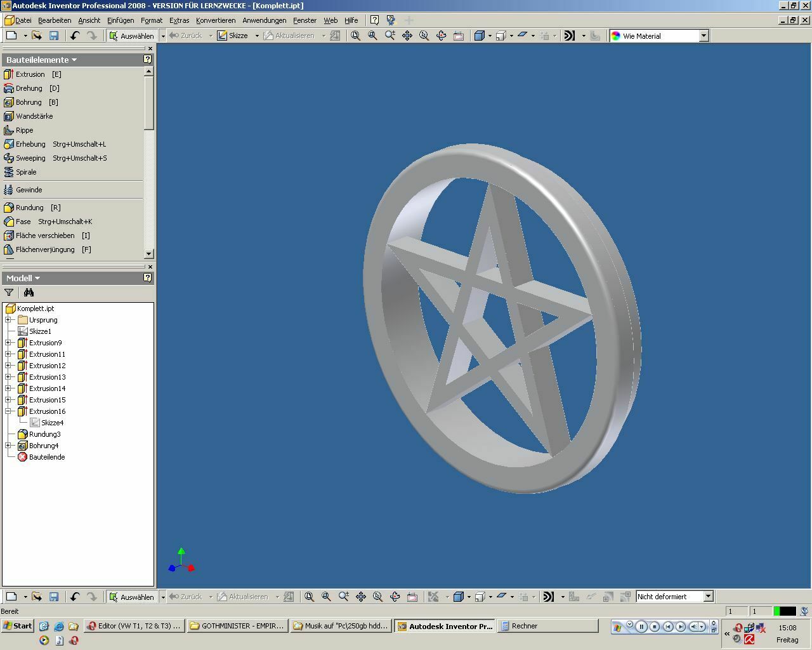Viewport: 812px width, 650px height.
Task: Expand the Bohrung4 tree node
Action: point(9,446)
